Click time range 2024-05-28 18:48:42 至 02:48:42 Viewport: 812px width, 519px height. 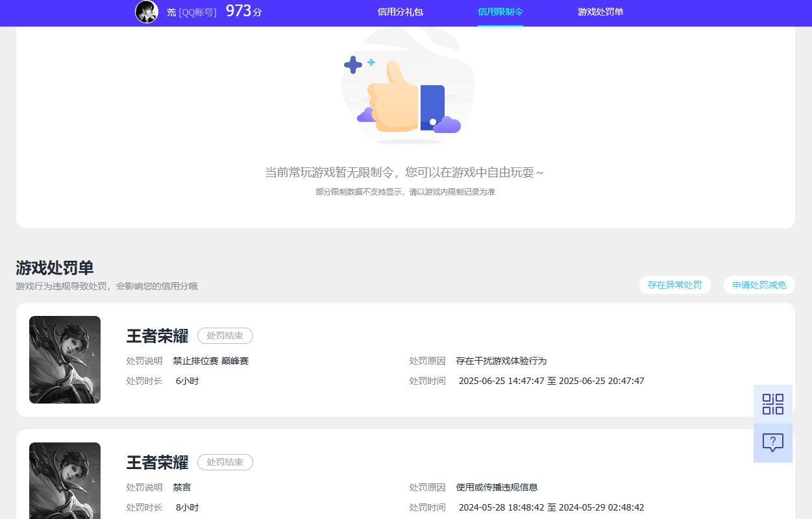tap(552, 507)
